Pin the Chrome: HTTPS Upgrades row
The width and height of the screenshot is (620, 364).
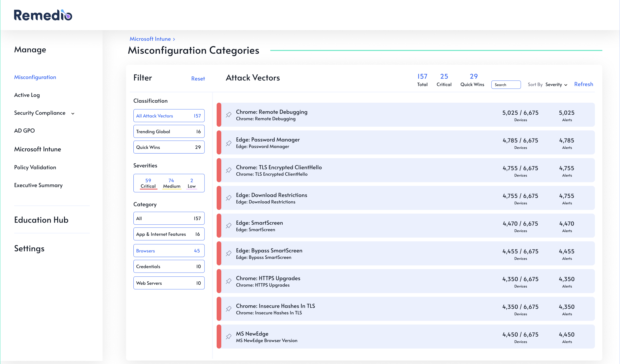click(229, 281)
